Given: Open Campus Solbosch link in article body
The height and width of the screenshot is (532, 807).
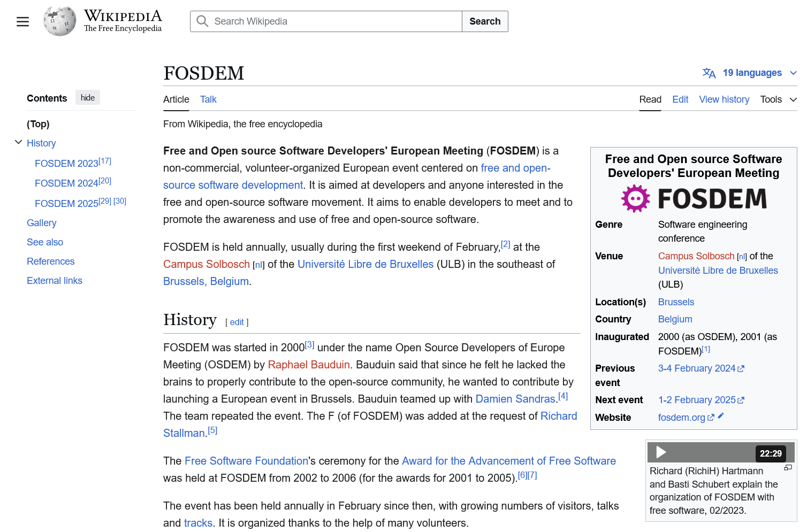Looking at the screenshot, I should (x=207, y=264).
